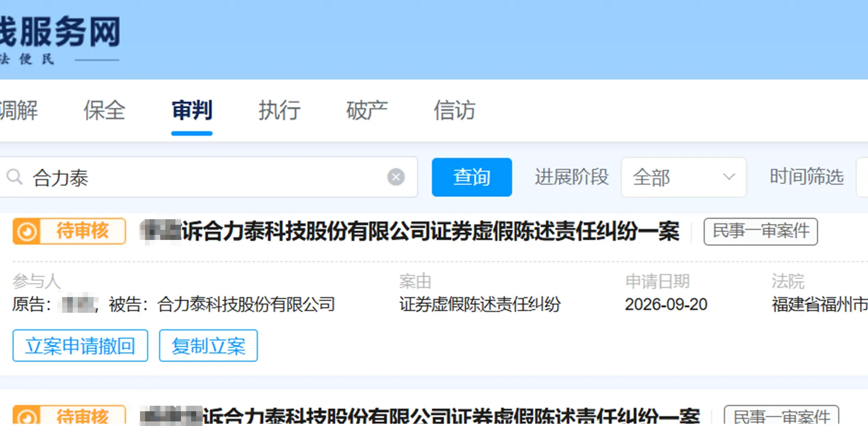Switch to the 调解 tab
Image resolution: width=868 pixels, height=426 pixels.
[x=19, y=111]
